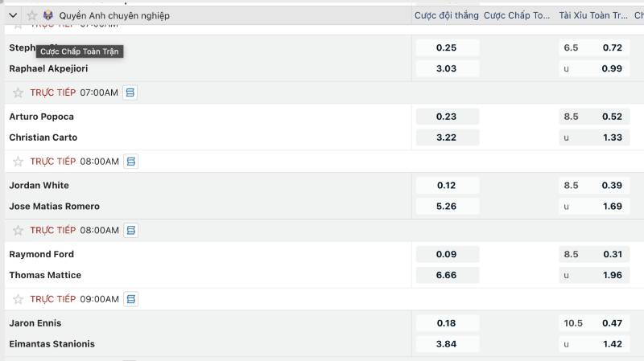
Task: Open stats icon for 07:00AM Popoca match
Action: pos(130,92)
